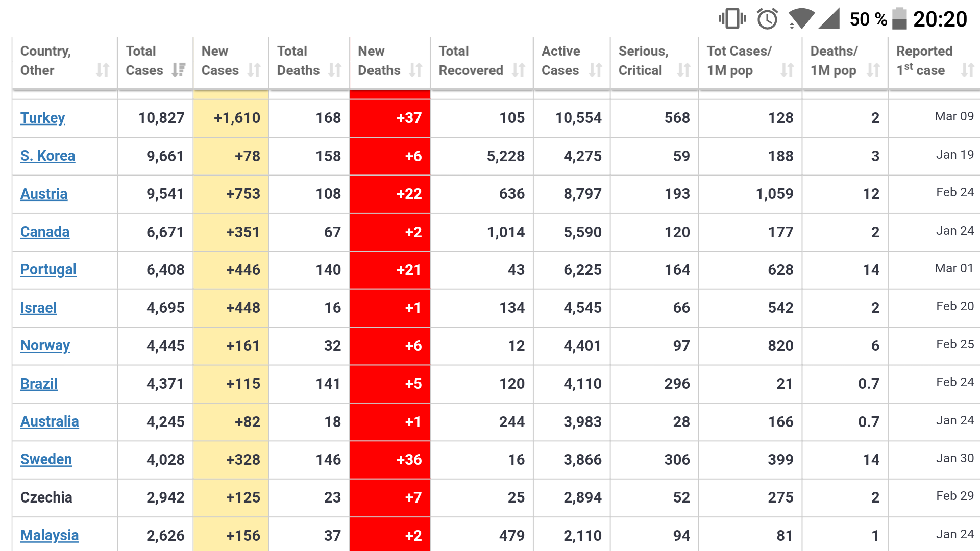Sort by Tot Cases/1M pop icon

(x=787, y=70)
